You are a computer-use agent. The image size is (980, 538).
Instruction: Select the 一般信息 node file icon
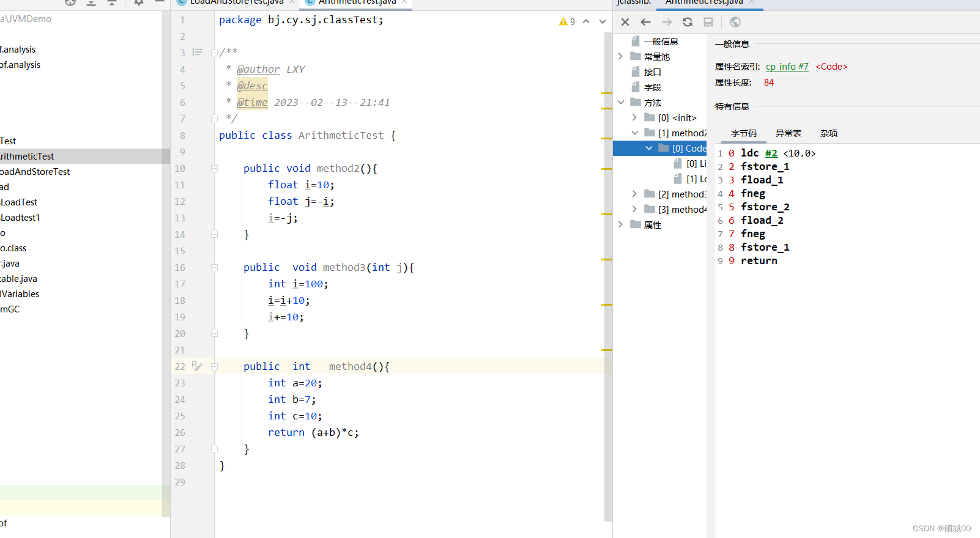tap(636, 41)
